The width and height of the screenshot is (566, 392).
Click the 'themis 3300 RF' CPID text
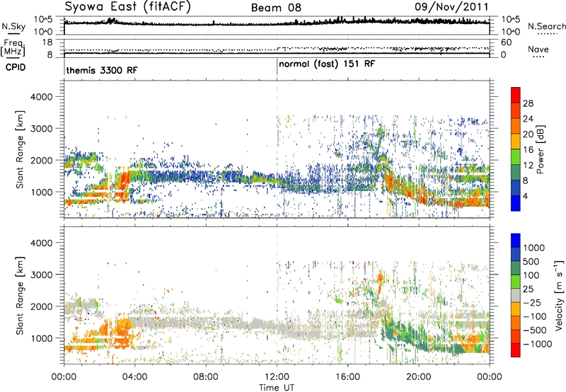click(102, 70)
